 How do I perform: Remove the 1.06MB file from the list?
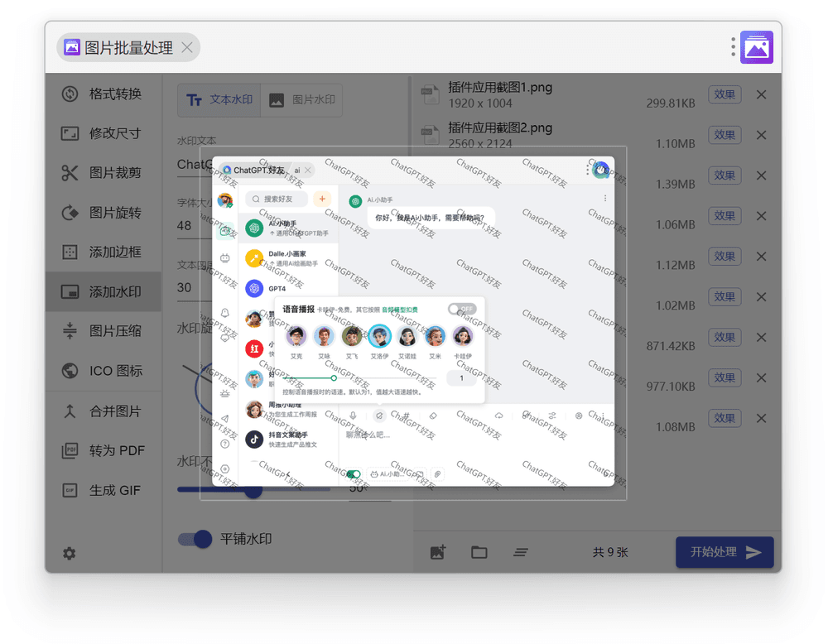pyautogui.click(x=761, y=216)
